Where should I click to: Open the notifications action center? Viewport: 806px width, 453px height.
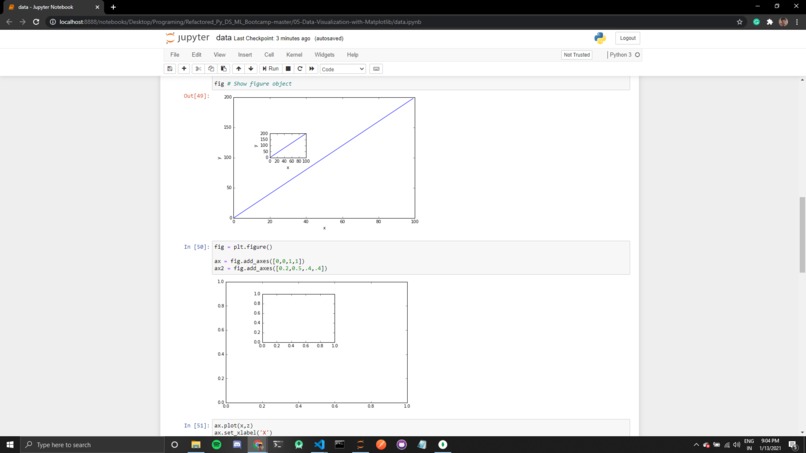tap(793, 445)
